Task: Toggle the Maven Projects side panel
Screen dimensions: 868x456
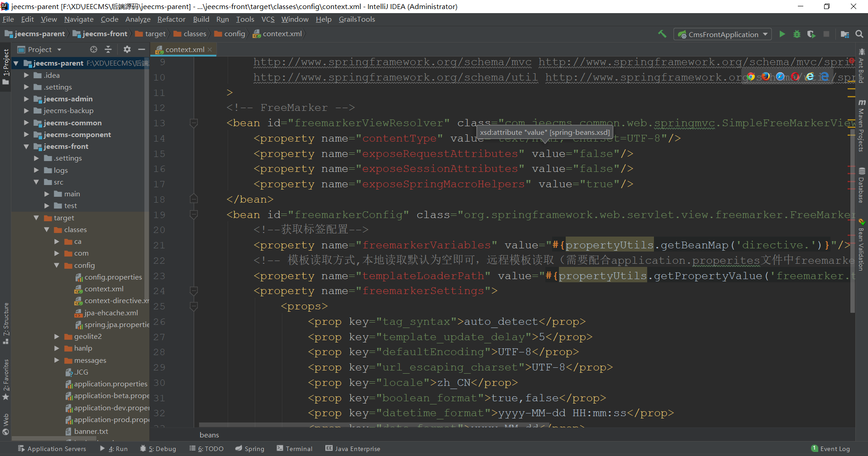Action: click(x=861, y=127)
